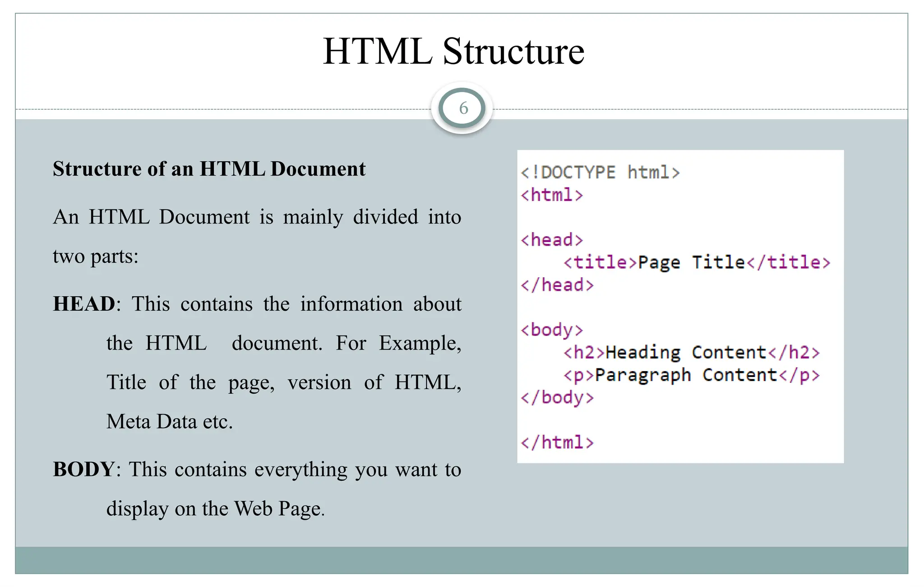Viewport: 924px width, 587px height.
Task: Click 'Paragraph Content' in the p line
Action: pyautogui.click(x=686, y=375)
